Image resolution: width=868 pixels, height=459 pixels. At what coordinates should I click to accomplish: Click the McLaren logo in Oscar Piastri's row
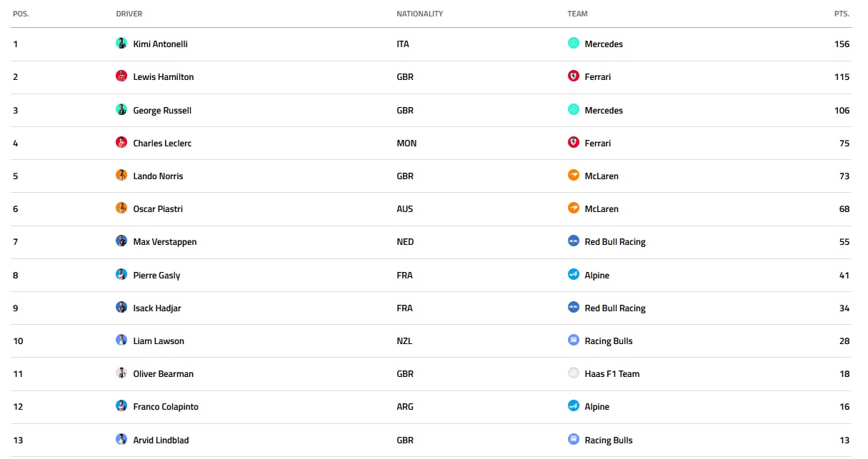[573, 208]
